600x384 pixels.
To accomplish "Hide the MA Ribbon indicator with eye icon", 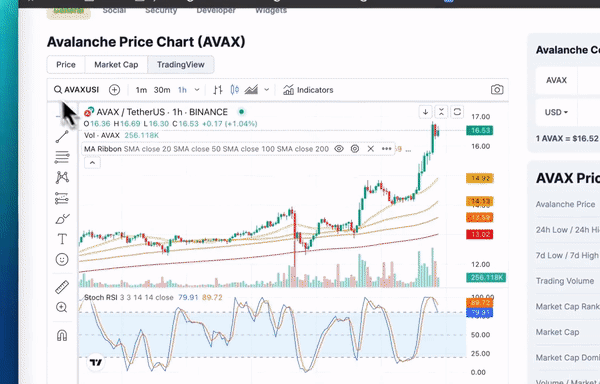I will [339, 149].
